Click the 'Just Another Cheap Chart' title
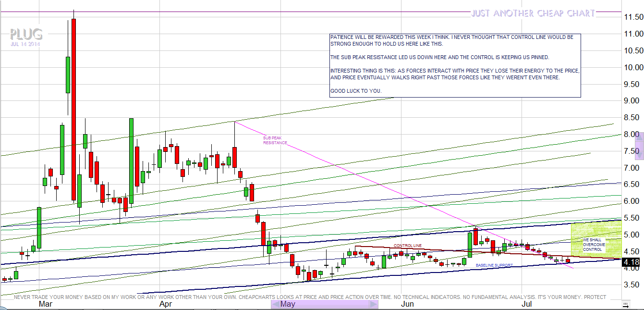644x310 pixels. point(533,13)
